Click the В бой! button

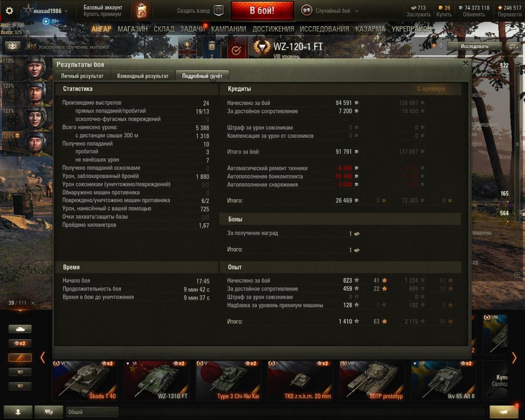pos(262,11)
